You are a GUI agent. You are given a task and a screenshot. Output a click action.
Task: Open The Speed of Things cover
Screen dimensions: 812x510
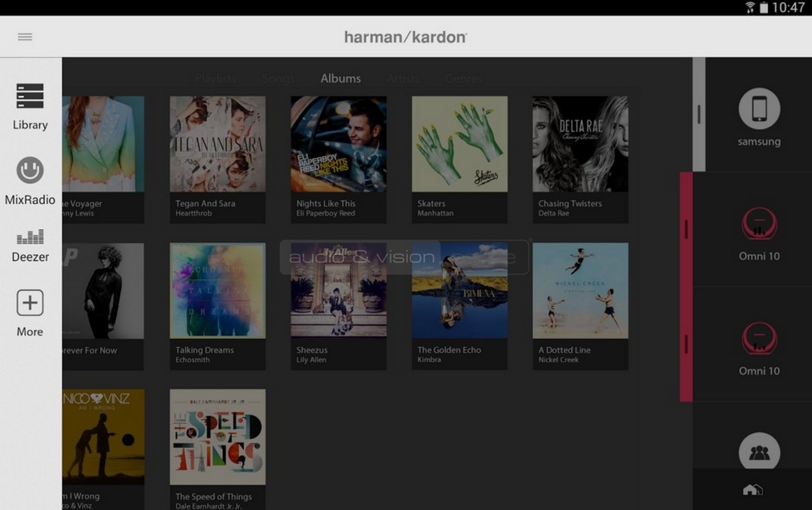[x=218, y=437]
